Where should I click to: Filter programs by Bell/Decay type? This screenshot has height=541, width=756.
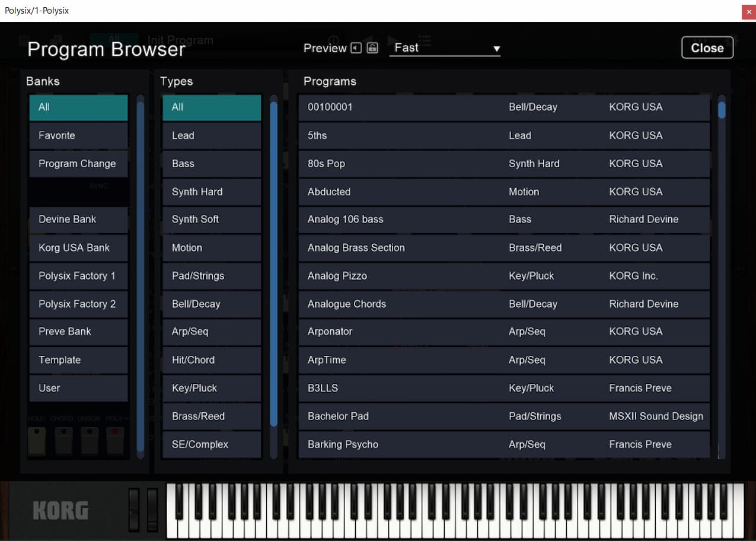212,304
